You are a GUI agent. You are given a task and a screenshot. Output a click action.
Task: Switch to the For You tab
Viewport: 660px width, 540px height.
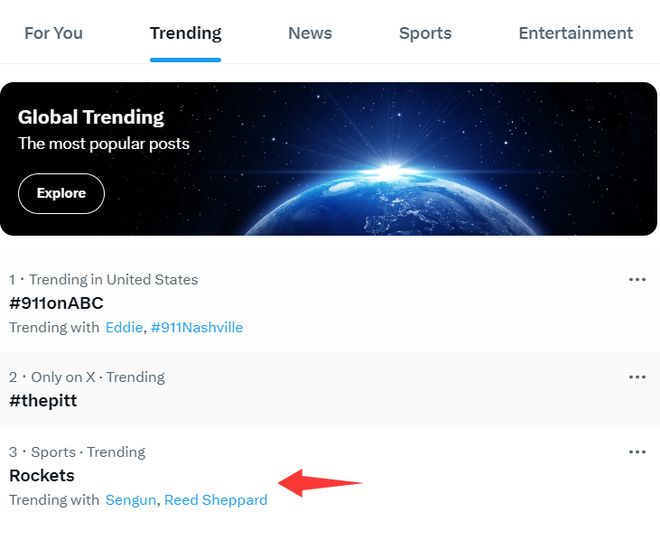[x=53, y=33]
